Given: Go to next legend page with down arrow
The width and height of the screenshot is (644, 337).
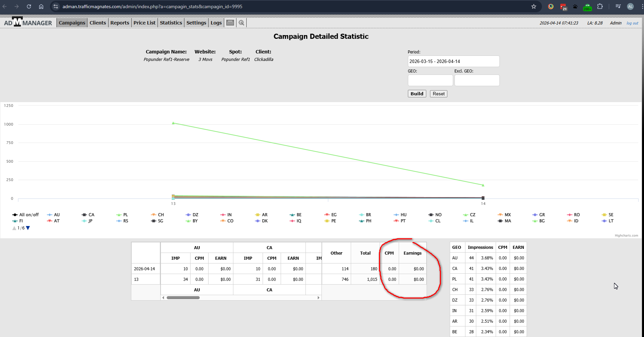Looking at the screenshot, I should click(x=28, y=228).
